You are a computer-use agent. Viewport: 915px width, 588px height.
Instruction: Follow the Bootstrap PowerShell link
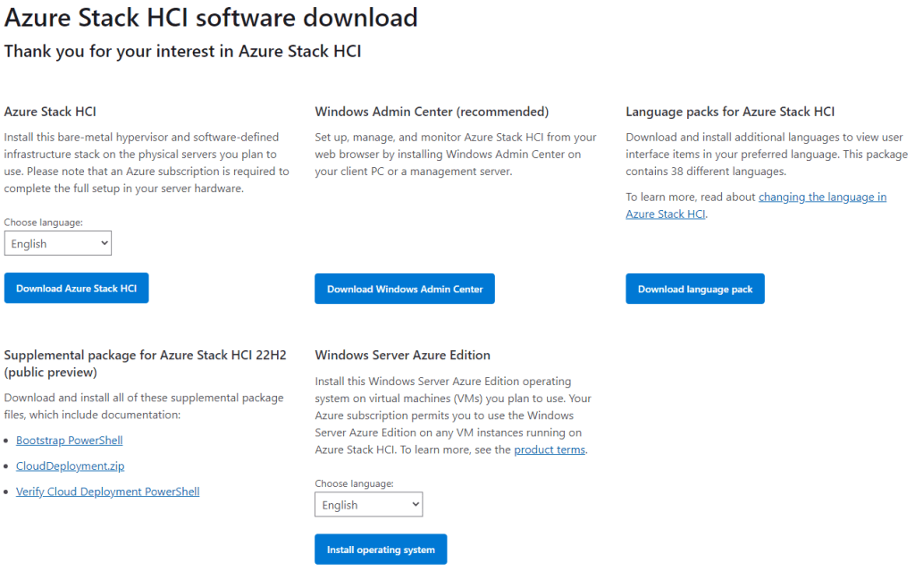coord(69,440)
